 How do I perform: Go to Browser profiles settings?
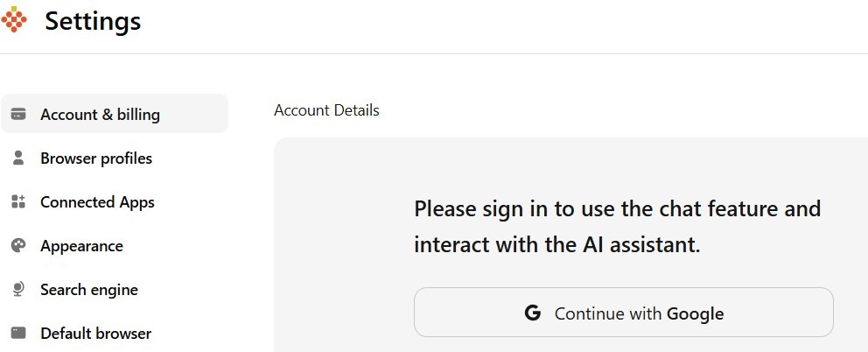tap(96, 158)
